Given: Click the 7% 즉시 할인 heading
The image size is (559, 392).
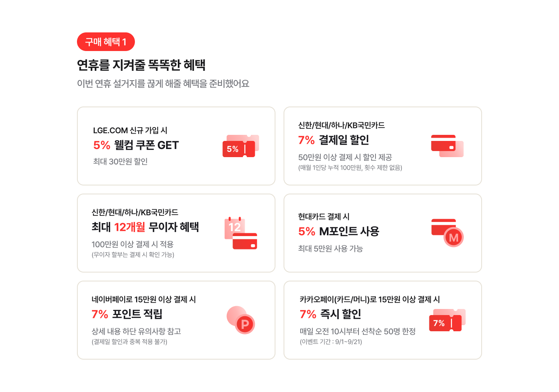Looking at the screenshot, I should [x=331, y=314].
